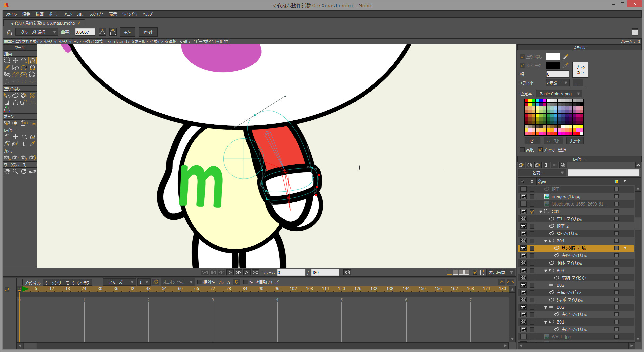Choose the Paint Bucket fill tool
This screenshot has width=644, height=352.
point(24,96)
